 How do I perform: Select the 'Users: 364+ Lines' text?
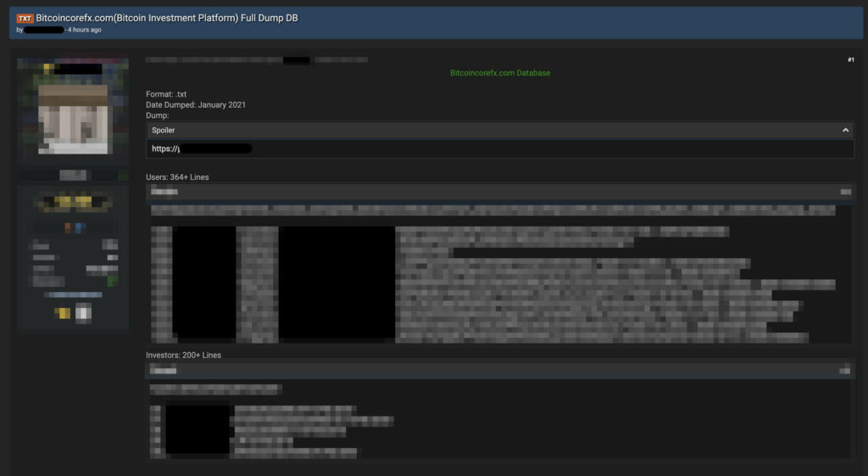point(177,177)
